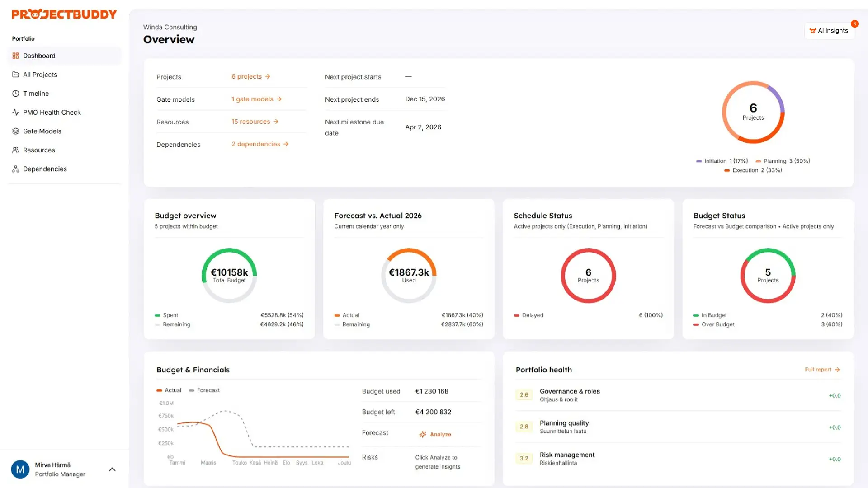The width and height of the screenshot is (868, 488).
Task: Toggle the Actual series in chart legend
Action: pos(169,390)
